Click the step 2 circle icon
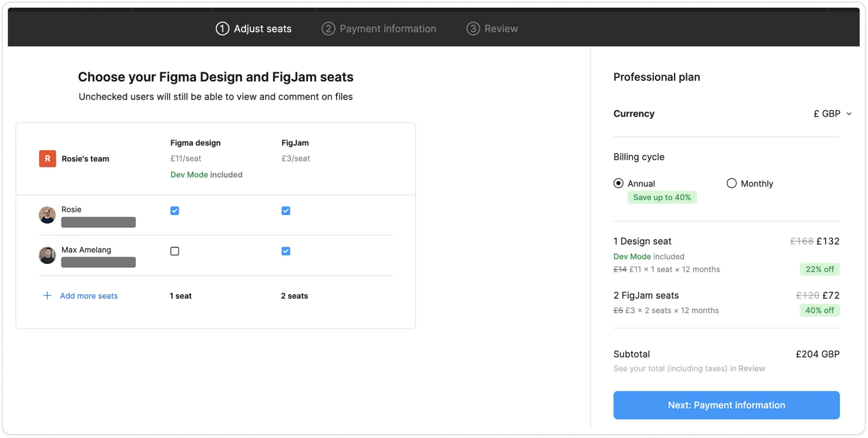Screen dimensions: 868x438 click(x=328, y=29)
